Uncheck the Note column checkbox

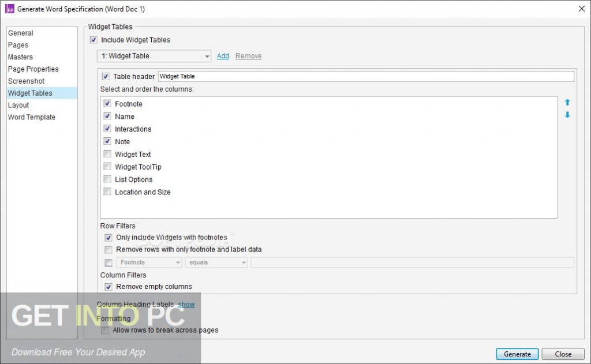tap(107, 141)
